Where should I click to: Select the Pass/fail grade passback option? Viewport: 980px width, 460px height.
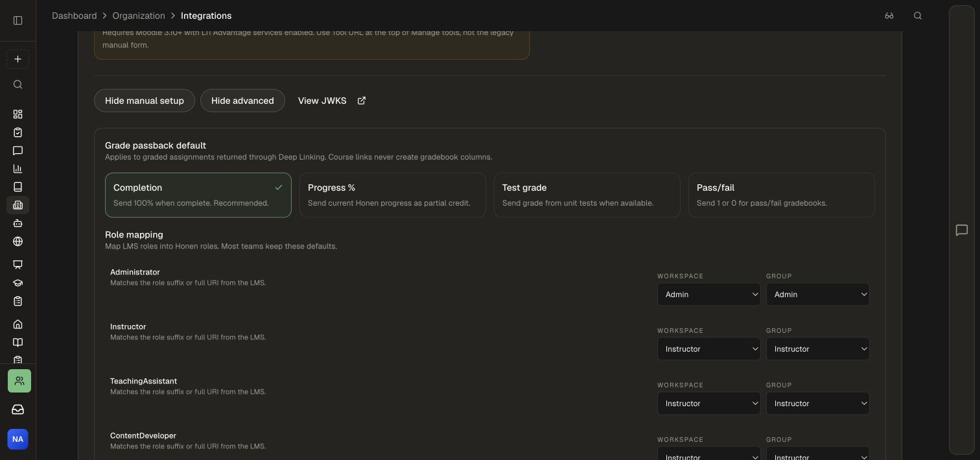782,195
